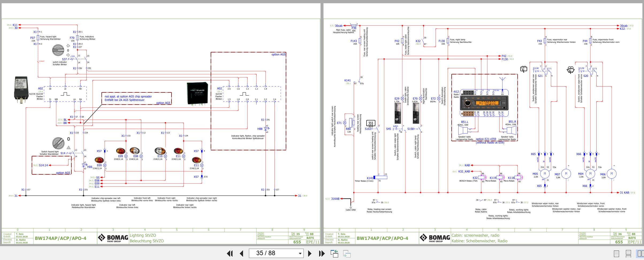
Task: Advance to the next page
Action: coord(310,253)
